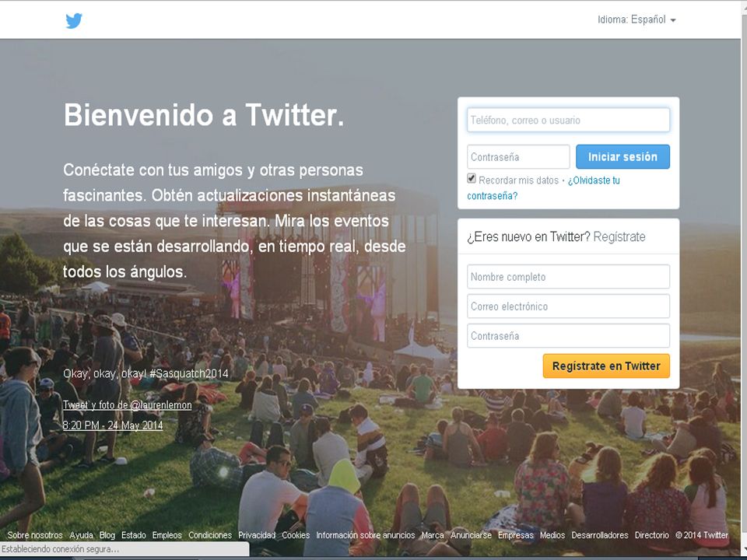Open the Tweet y foto de @laurenlemon link
Viewport: 747px width, 560px height.
click(x=127, y=404)
